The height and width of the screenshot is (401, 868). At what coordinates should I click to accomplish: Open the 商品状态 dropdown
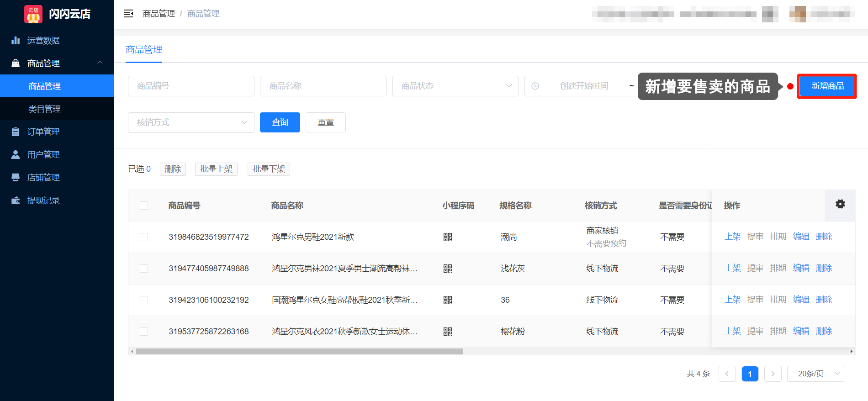coord(455,86)
